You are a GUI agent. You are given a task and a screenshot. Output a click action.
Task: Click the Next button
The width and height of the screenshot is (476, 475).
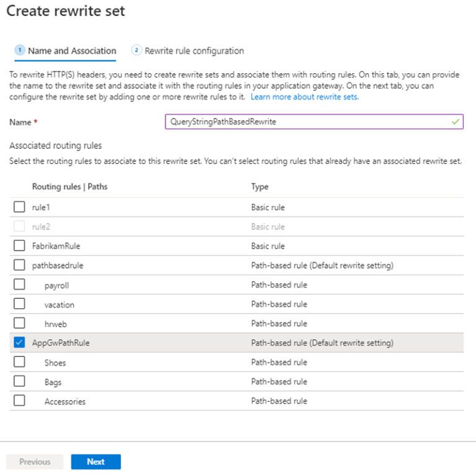(x=96, y=461)
